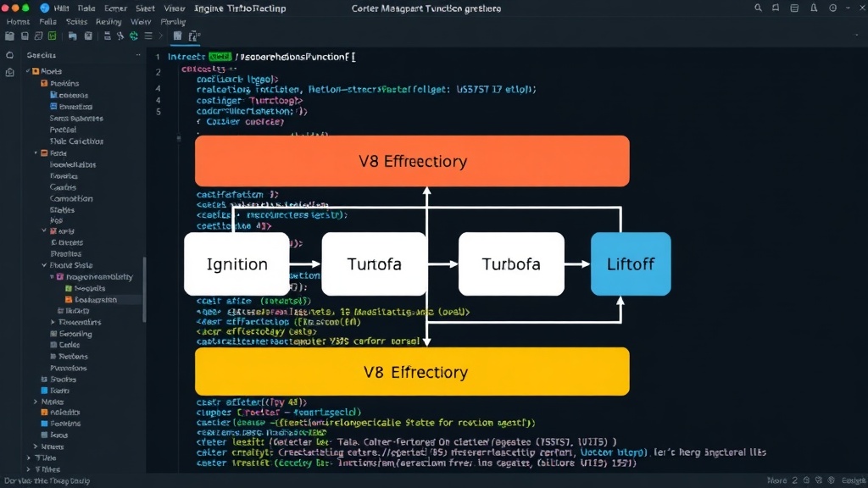Click the green square toolbar icon
The width and height of the screenshot is (868, 488).
coord(52,36)
